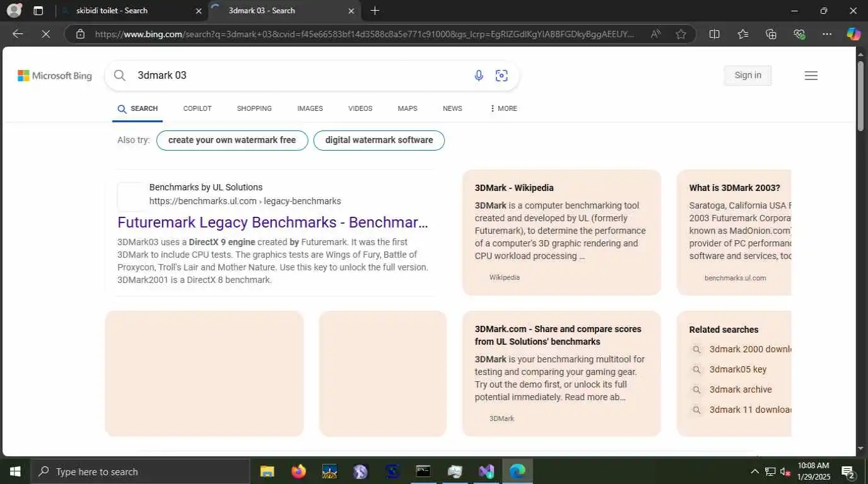Screen dimensions: 868x484
Task: Expand the MORE search categories
Action: (503, 108)
